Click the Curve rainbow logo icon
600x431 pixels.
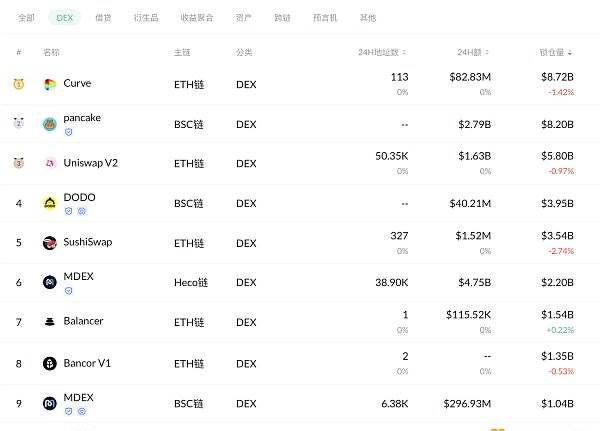(x=50, y=84)
